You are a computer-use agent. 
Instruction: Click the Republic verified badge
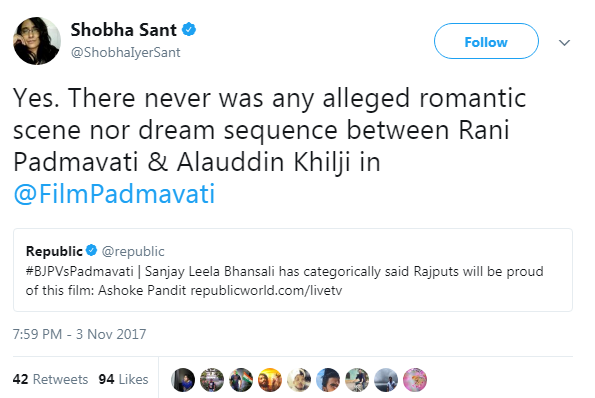[x=91, y=250]
